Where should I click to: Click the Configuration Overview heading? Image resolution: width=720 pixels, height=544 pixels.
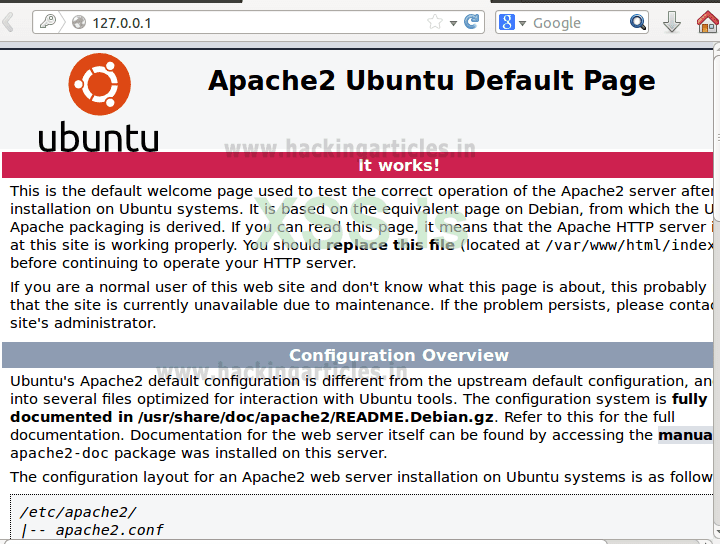(x=399, y=355)
